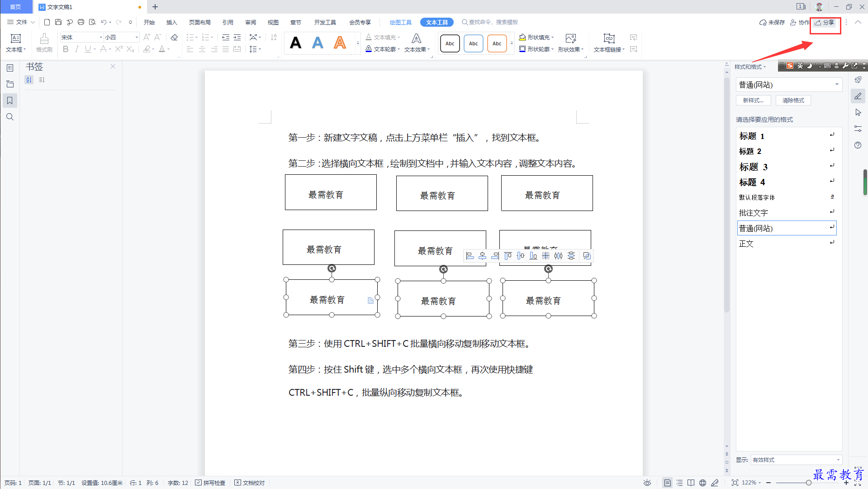Apply the blue preset text style A
The width and height of the screenshot is (868, 489).
tap(318, 43)
